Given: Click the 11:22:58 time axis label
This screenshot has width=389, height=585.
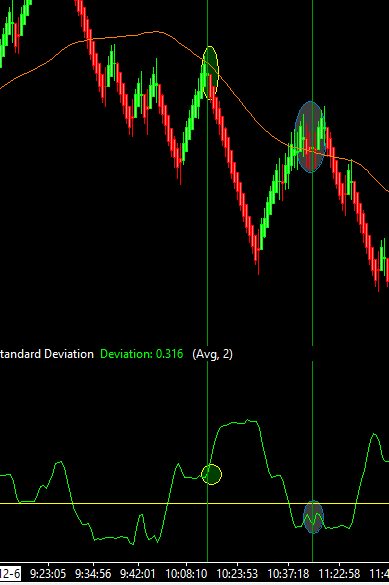Looking at the screenshot, I should [339, 573].
